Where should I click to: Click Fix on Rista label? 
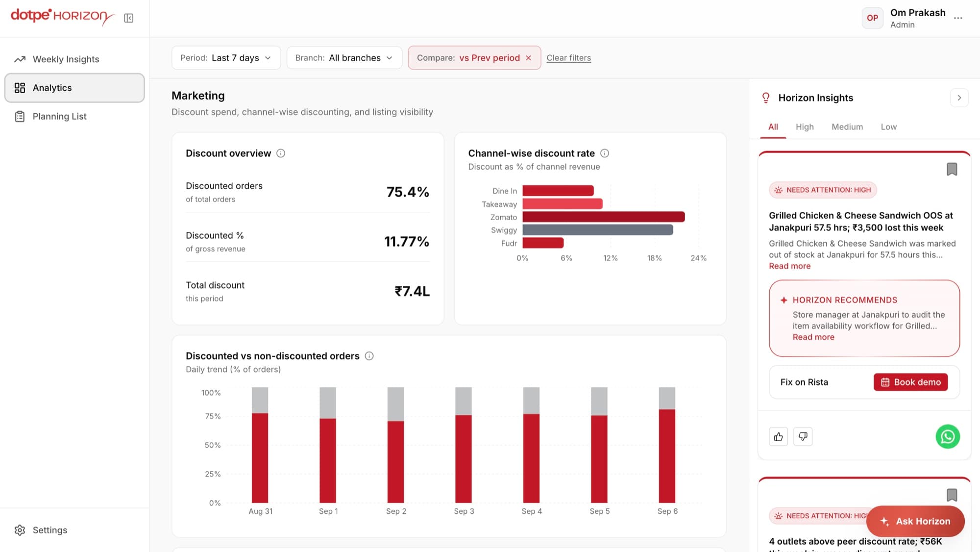coord(804,382)
